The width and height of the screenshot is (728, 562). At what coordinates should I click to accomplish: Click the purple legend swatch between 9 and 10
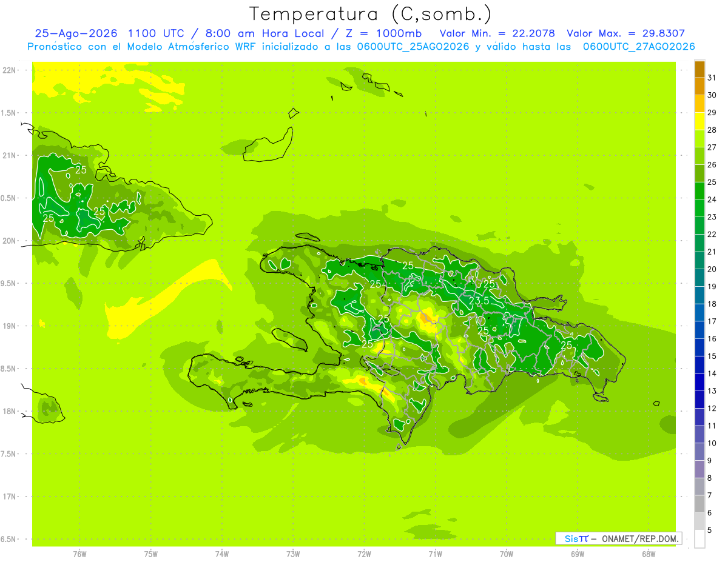[x=699, y=452]
